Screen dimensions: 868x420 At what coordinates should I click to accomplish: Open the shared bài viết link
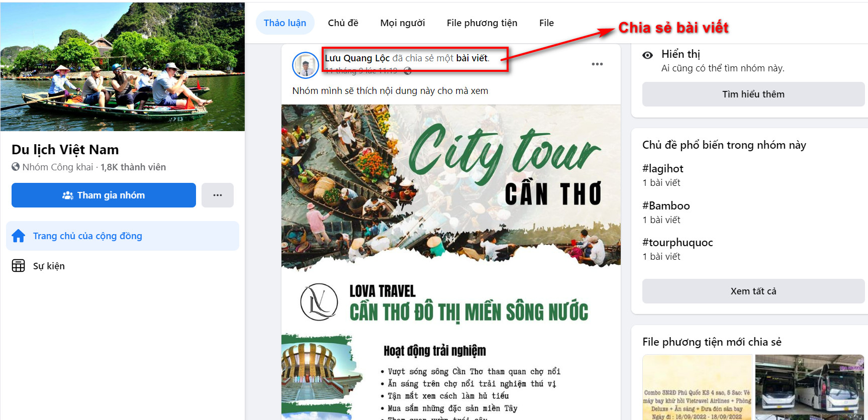[x=472, y=58]
